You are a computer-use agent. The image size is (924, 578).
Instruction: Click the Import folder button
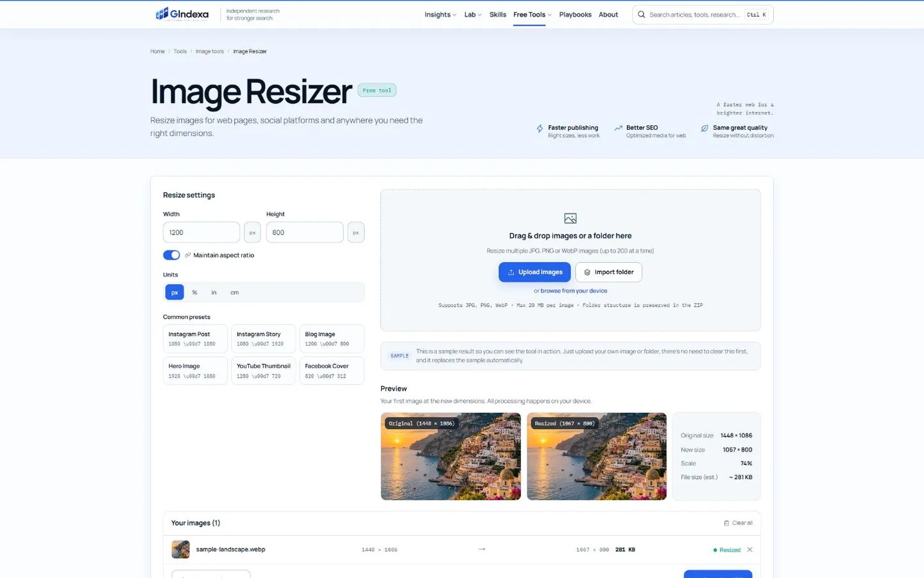pyautogui.click(x=608, y=272)
